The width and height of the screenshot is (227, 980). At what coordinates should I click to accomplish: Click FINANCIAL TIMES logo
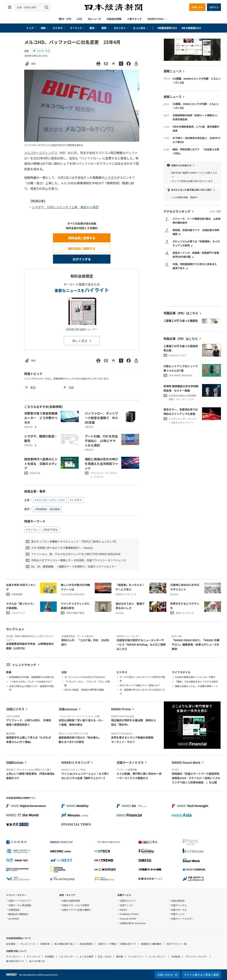[x=76, y=824]
